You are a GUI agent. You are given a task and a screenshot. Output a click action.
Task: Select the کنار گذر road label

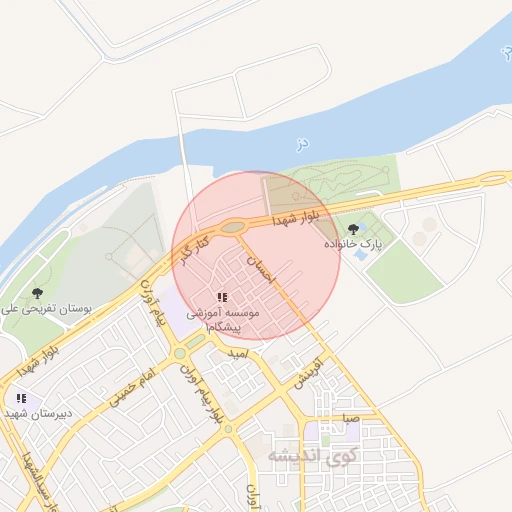coord(195,250)
